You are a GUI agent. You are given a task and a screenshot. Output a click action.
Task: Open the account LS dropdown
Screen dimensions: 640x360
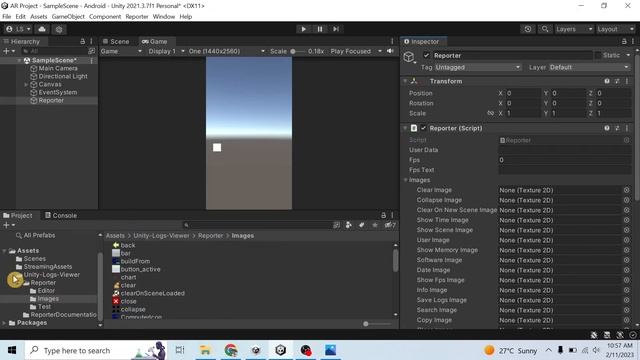click(x=18, y=29)
